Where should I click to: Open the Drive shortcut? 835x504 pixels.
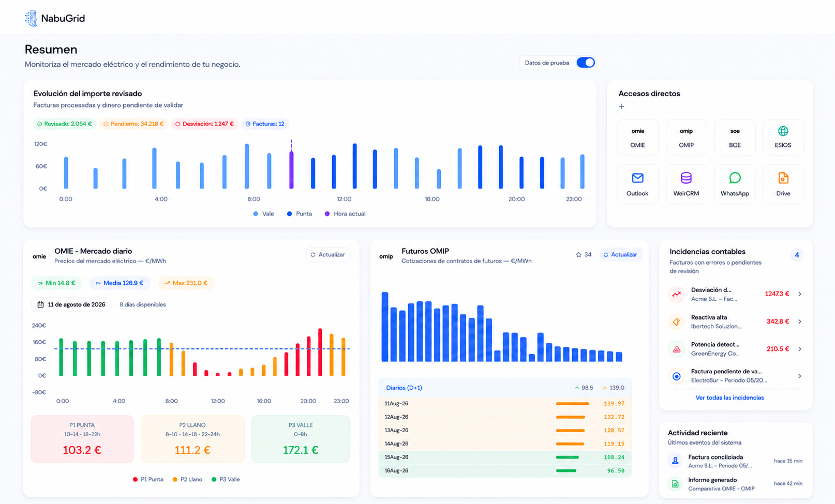(x=783, y=185)
